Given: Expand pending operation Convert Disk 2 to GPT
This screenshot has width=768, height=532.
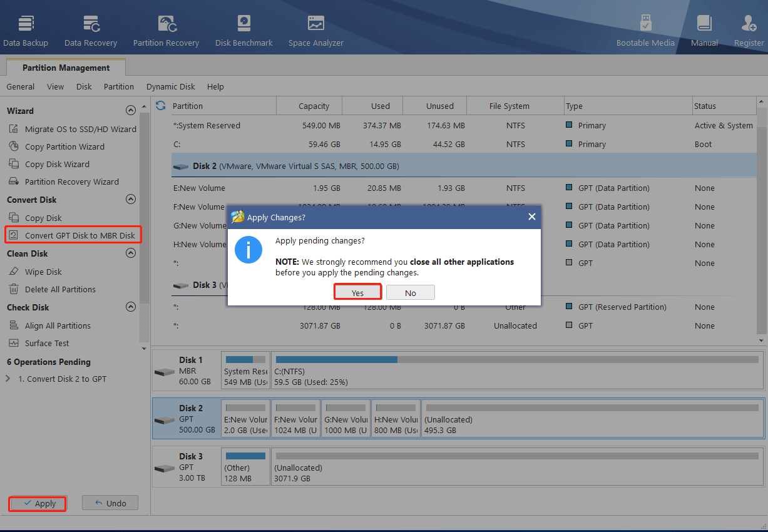Looking at the screenshot, I should coord(8,379).
